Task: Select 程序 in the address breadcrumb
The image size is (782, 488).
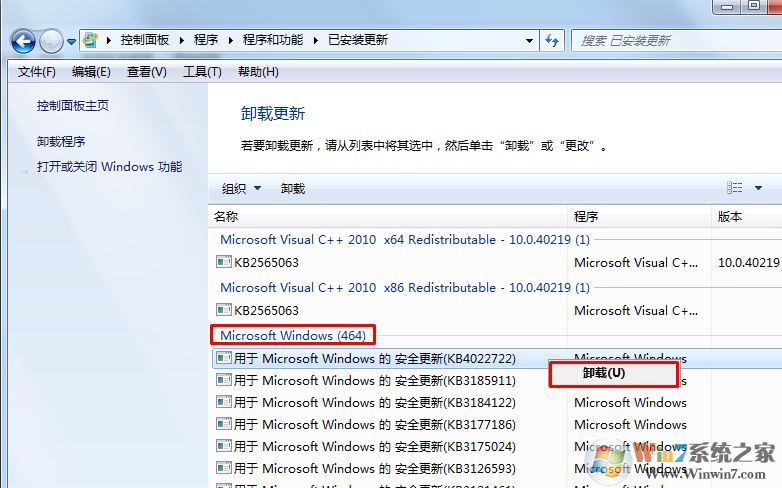Action: click(x=205, y=40)
